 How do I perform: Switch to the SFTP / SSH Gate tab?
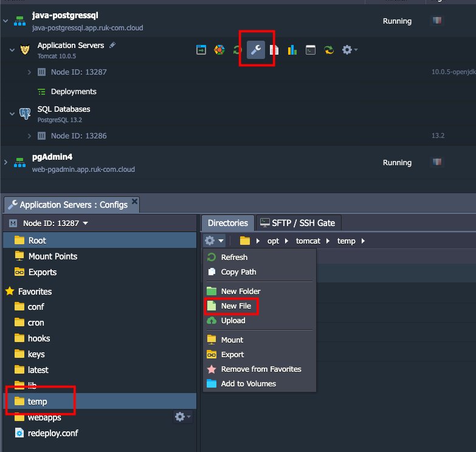[x=298, y=223]
